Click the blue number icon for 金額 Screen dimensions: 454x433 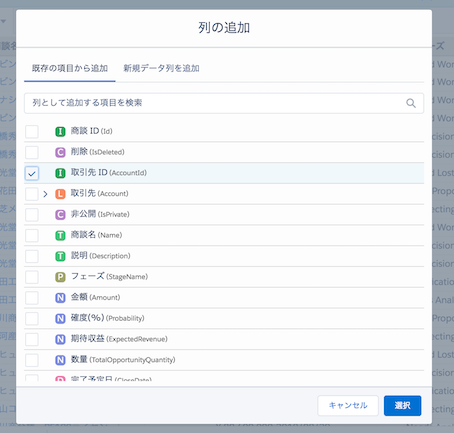[60, 298]
